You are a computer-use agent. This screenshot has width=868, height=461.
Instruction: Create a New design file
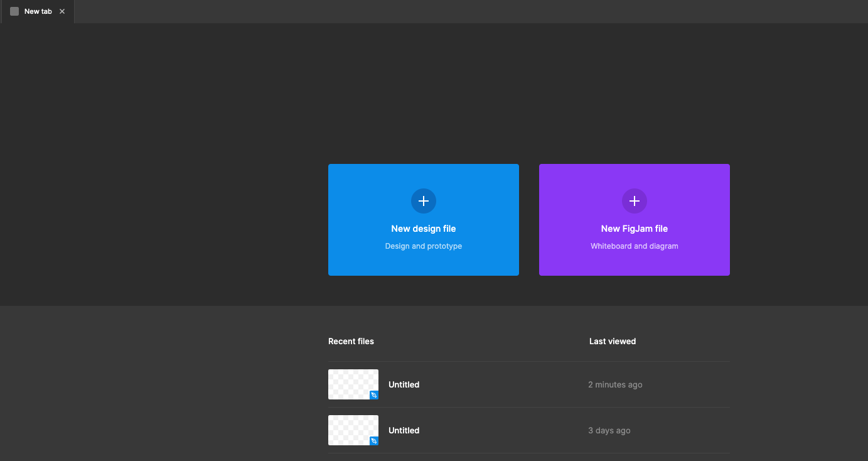click(424, 220)
